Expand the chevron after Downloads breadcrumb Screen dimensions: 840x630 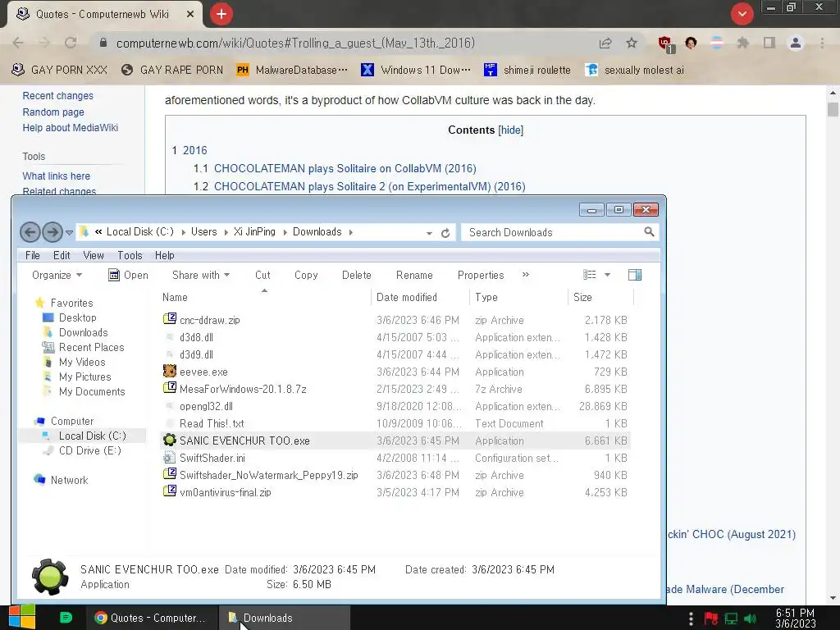(x=351, y=232)
